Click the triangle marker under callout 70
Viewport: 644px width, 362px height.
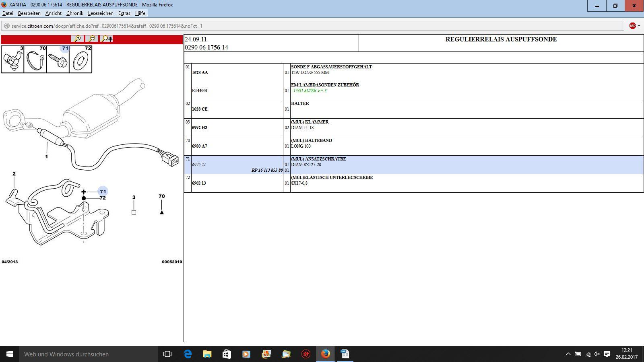(162, 212)
